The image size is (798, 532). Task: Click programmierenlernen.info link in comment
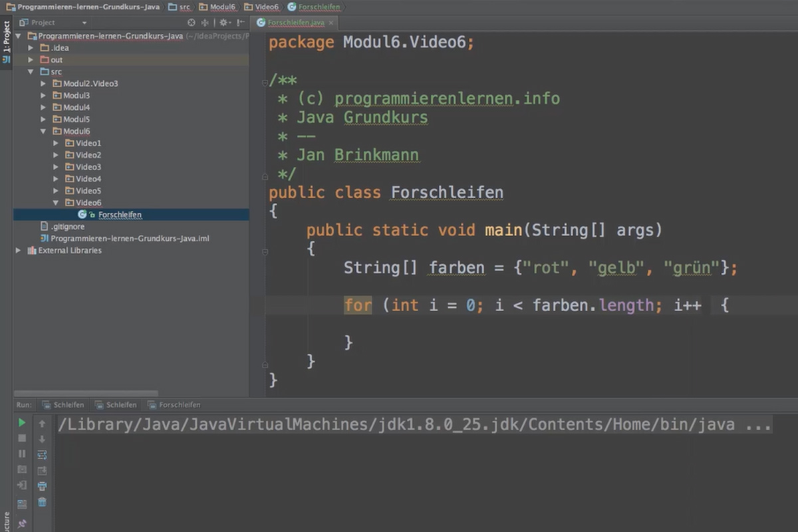447,99
